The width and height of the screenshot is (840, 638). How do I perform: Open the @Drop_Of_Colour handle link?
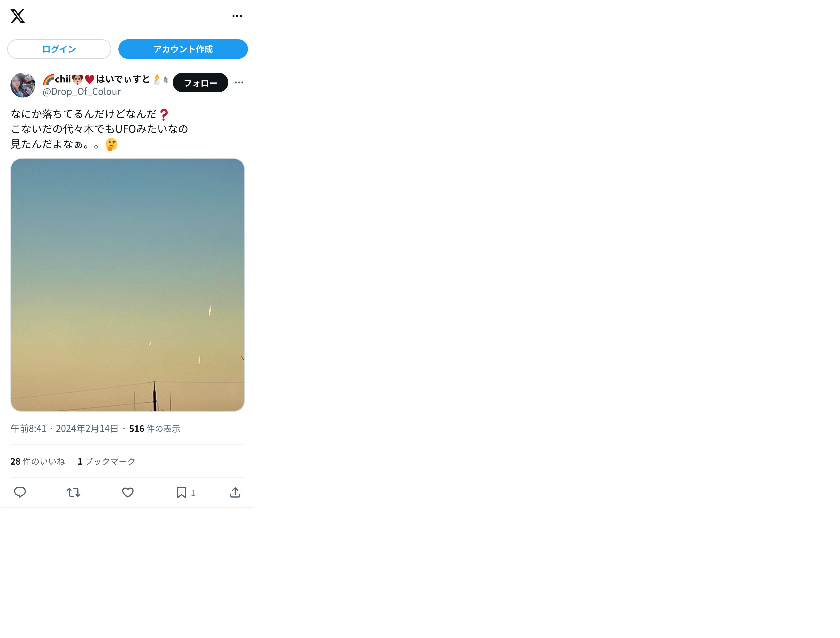click(x=82, y=92)
